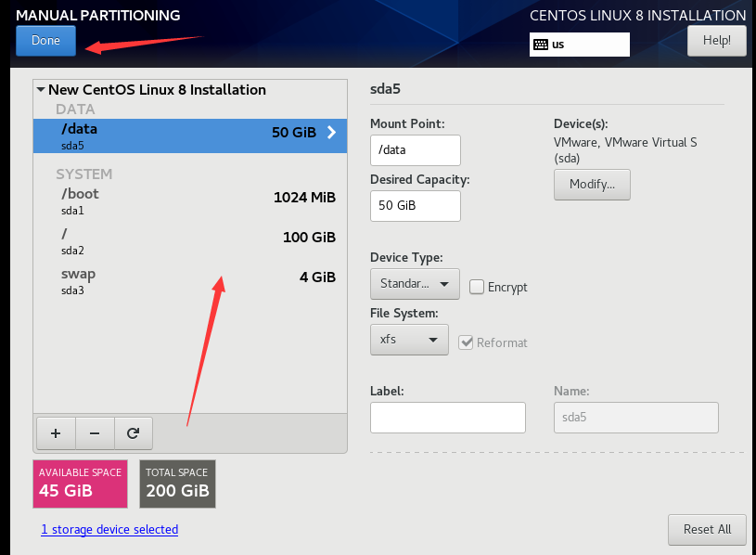This screenshot has height=555, width=756.
Task: Click the Name field showing sda5
Action: pos(636,418)
